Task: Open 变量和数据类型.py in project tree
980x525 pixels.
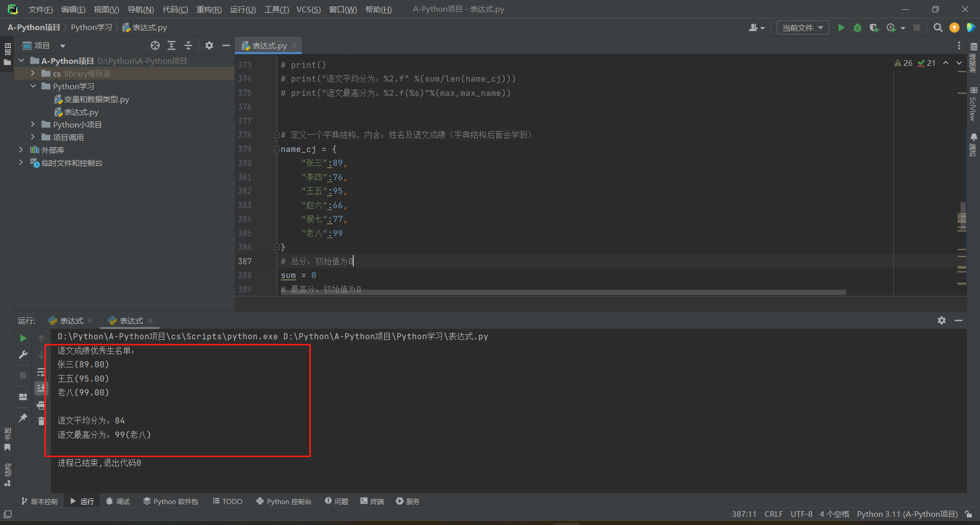Action: pyautogui.click(x=96, y=99)
